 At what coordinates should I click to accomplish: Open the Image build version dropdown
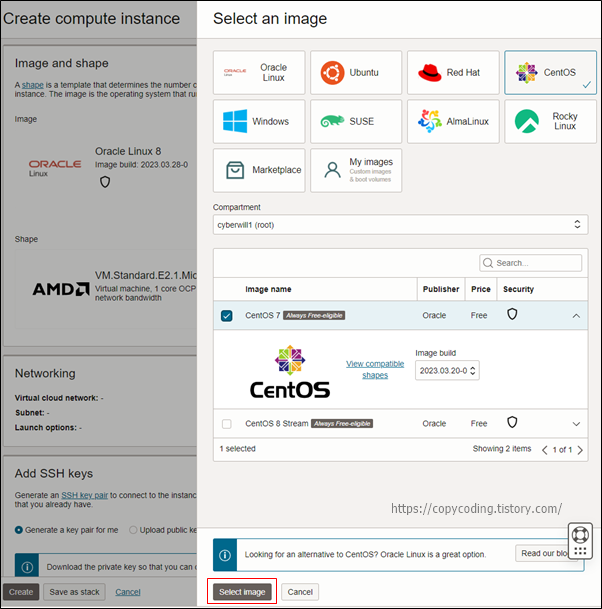(447, 371)
